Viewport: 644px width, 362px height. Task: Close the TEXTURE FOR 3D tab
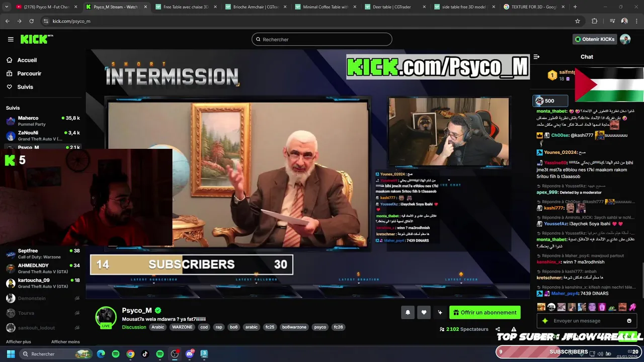click(x=563, y=7)
